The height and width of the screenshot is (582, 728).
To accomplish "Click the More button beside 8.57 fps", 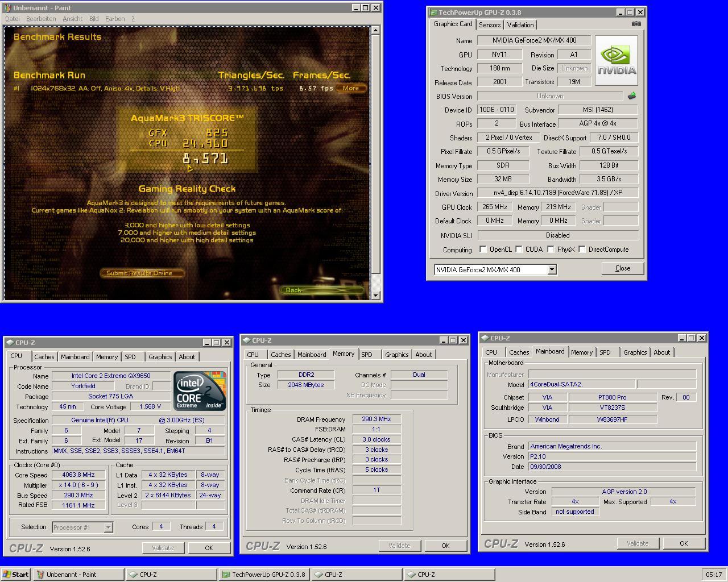I will point(351,88).
